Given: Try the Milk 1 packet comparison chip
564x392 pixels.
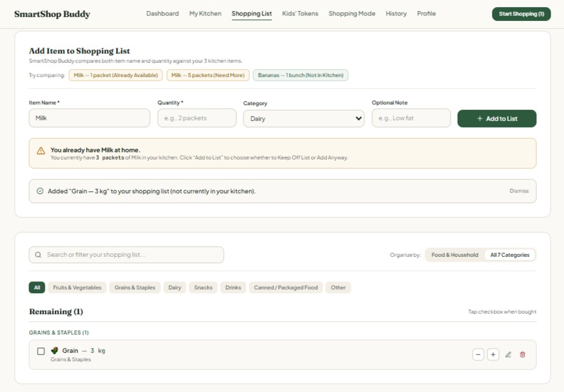Looking at the screenshot, I should pyautogui.click(x=115, y=75).
